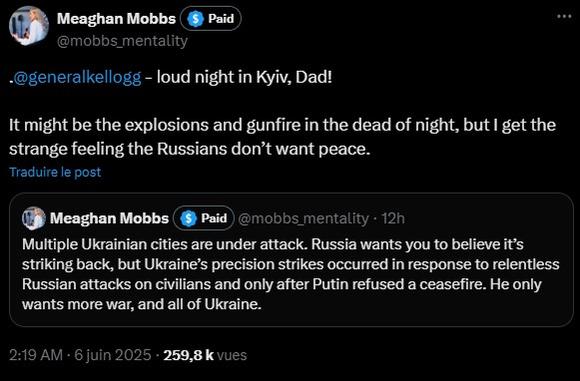The image size is (580, 381).
Task: Open the small avatar in the quoted post
Action: point(34,218)
